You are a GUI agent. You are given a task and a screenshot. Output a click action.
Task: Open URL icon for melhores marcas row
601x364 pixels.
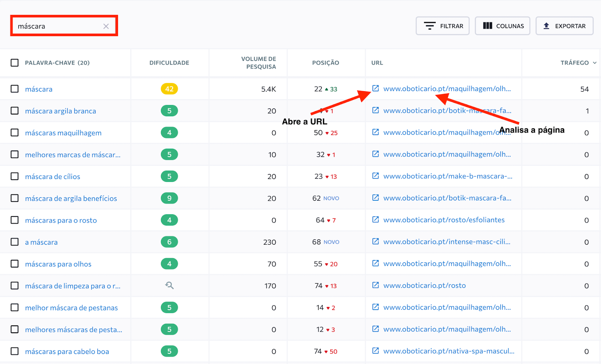pyautogui.click(x=375, y=154)
